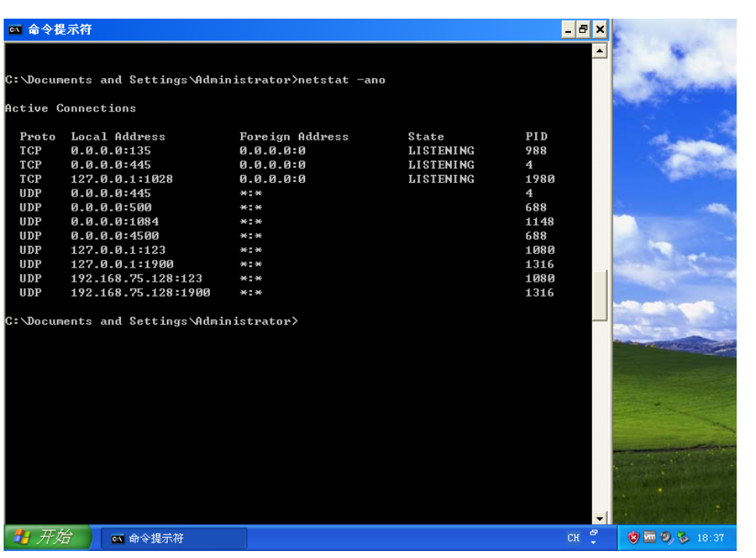The image size is (756, 558).
Task: Click the Foreign Address column header
Action: point(294,137)
